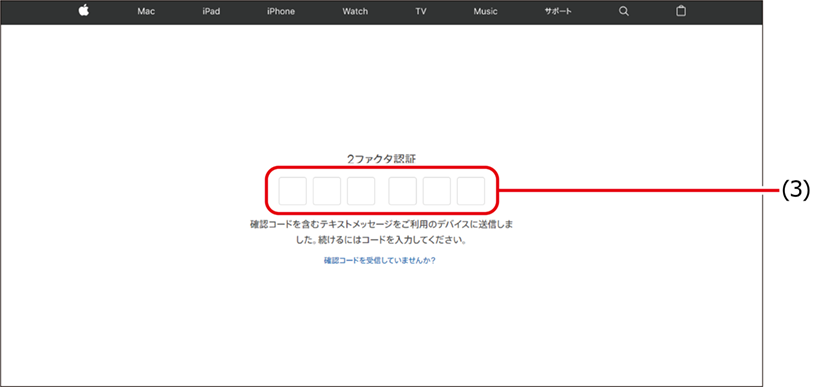Select the third verification code digit box
Viewport: 813px width, 387px height.
(x=361, y=191)
